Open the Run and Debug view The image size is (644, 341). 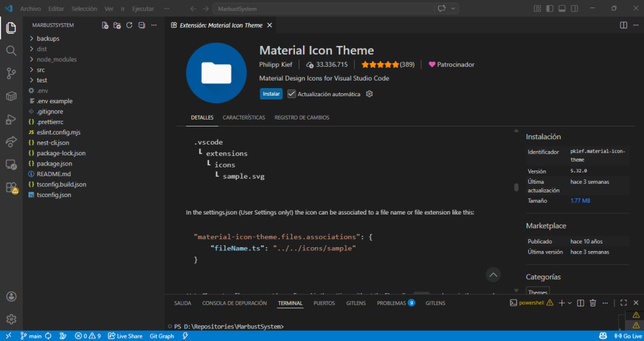coord(11,119)
